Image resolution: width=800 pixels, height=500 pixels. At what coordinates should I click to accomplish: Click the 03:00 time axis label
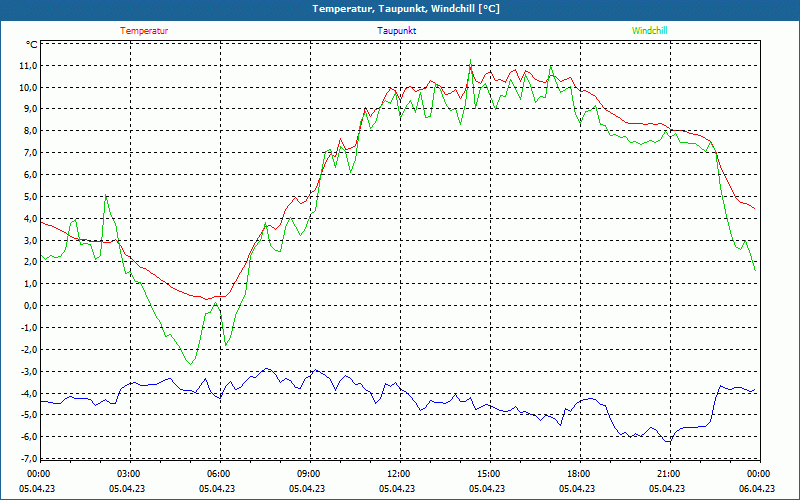coord(129,474)
